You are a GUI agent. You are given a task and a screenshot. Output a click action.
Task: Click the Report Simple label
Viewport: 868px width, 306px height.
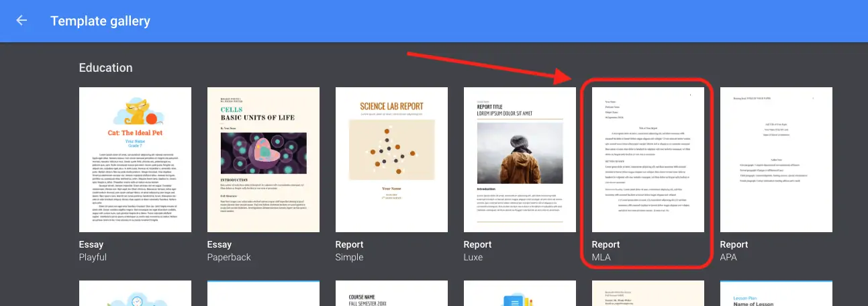point(349,250)
